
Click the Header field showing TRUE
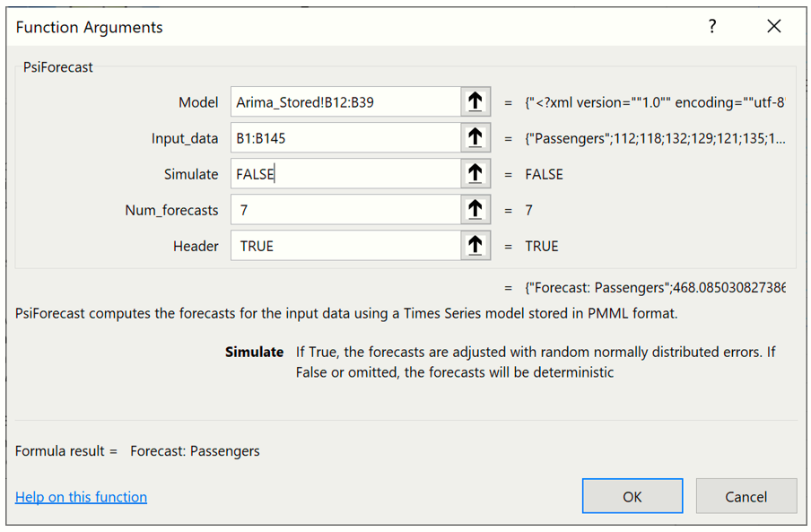pos(345,246)
